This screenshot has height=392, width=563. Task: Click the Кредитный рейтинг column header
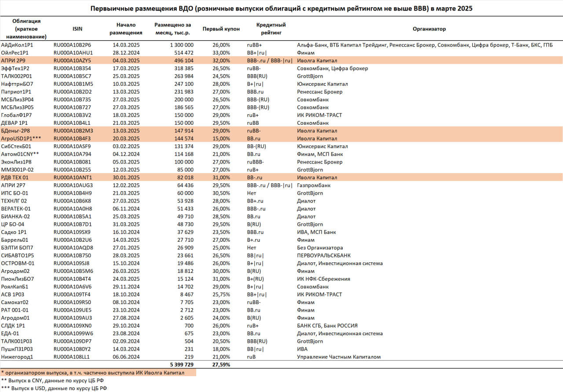[x=271, y=29]
